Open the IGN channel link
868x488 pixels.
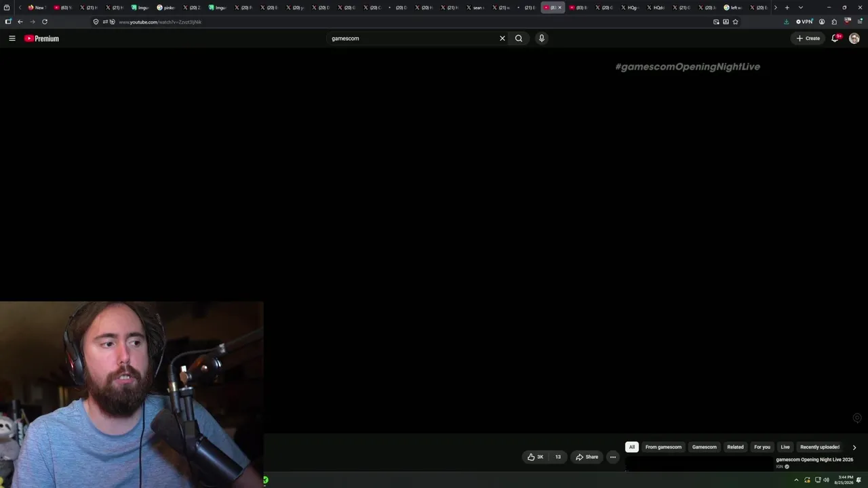pyautogui.click(x=779, y=466)
